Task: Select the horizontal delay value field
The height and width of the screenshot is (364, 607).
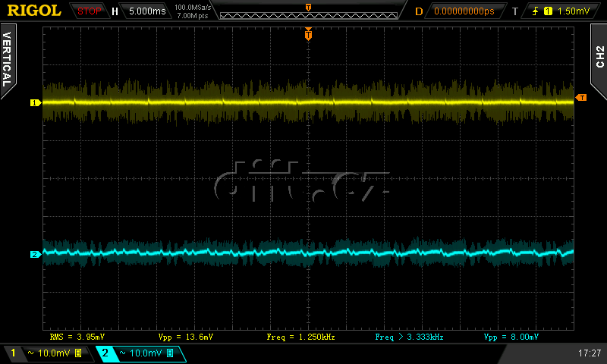Action: 464,11
